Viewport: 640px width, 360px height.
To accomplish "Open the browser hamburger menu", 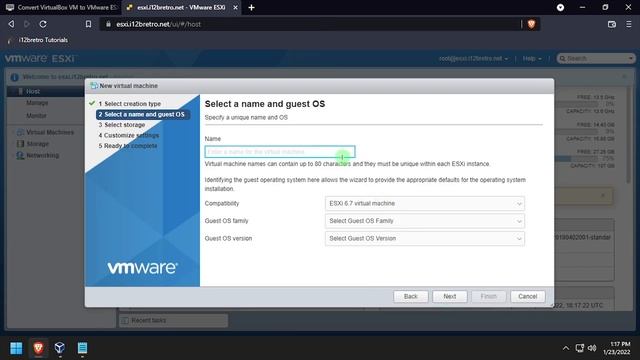I will (629, 24).
